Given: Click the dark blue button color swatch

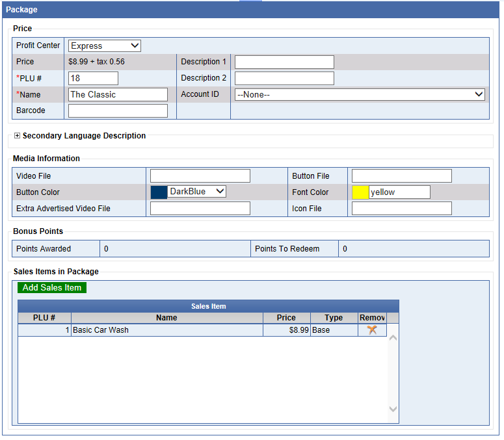Looking at the screenshot, I should click(x=159, y=192).
